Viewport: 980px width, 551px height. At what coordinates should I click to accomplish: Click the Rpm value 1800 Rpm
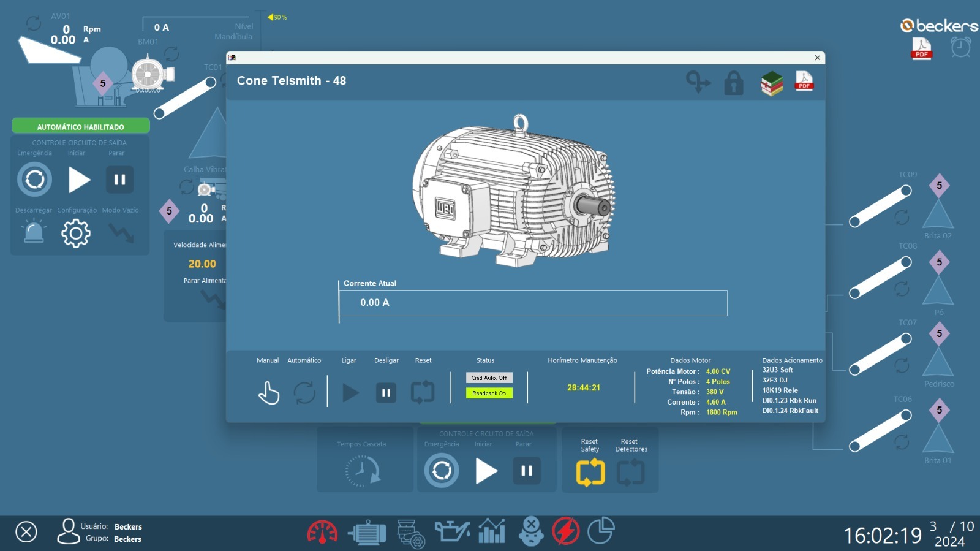point(722,412)
